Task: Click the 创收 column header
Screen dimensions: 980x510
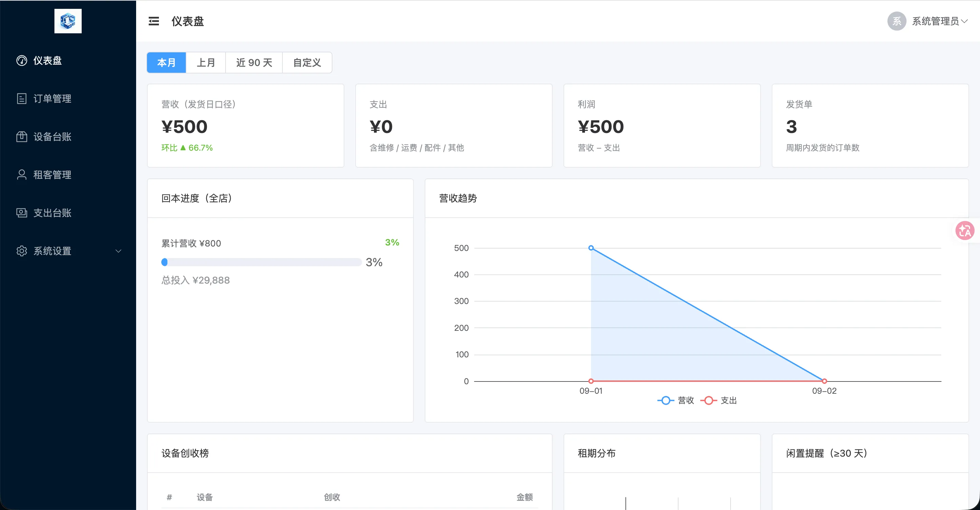Action: [x=332, y=497]
